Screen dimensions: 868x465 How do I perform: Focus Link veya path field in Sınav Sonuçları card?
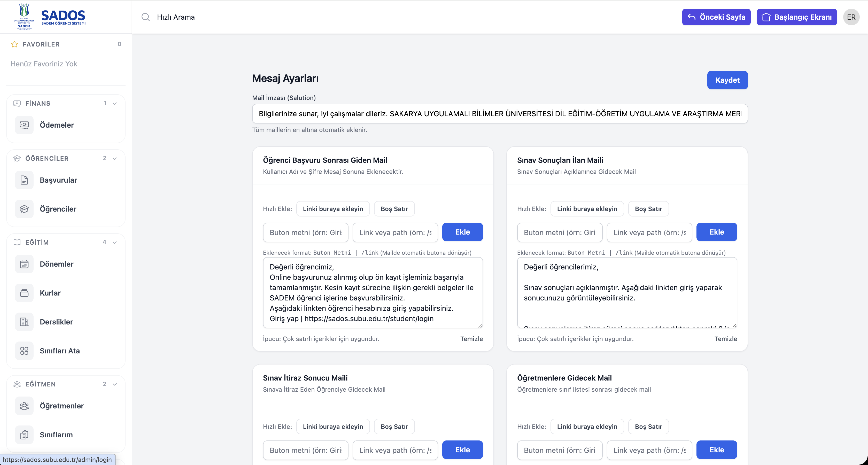pyautogui.click(x=649, y=232)
